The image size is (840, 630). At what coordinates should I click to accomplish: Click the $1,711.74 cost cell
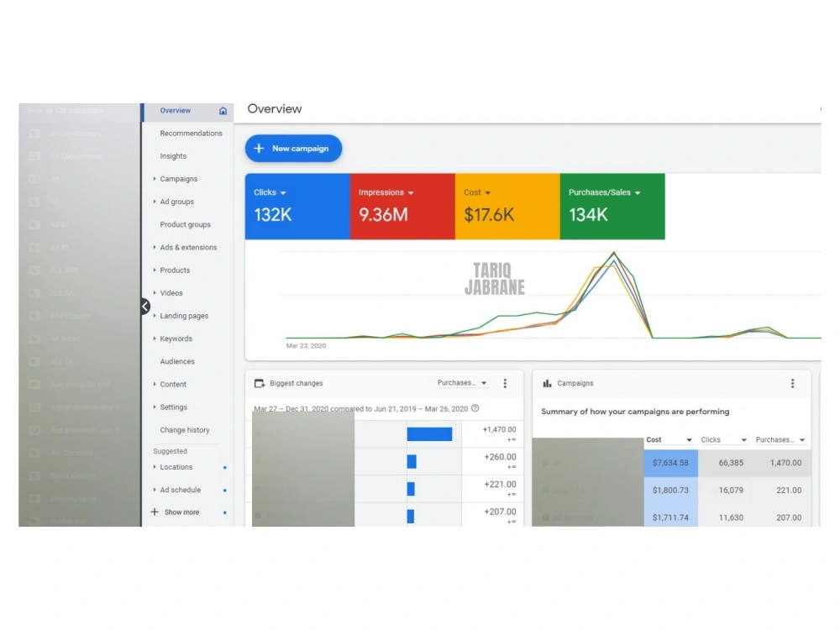(x=670, y=517)
